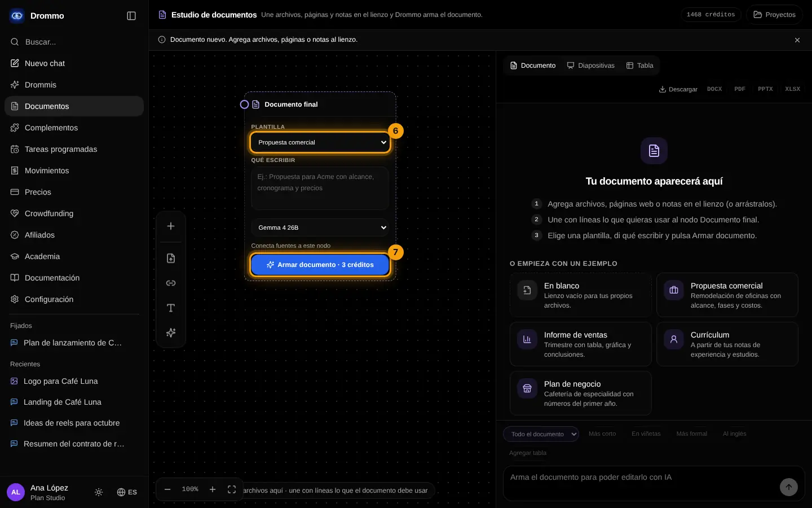Dismiss the new document notice
The height and width of the screenshot is (508, 812).
pyautogui.click(x=797, y=40)
